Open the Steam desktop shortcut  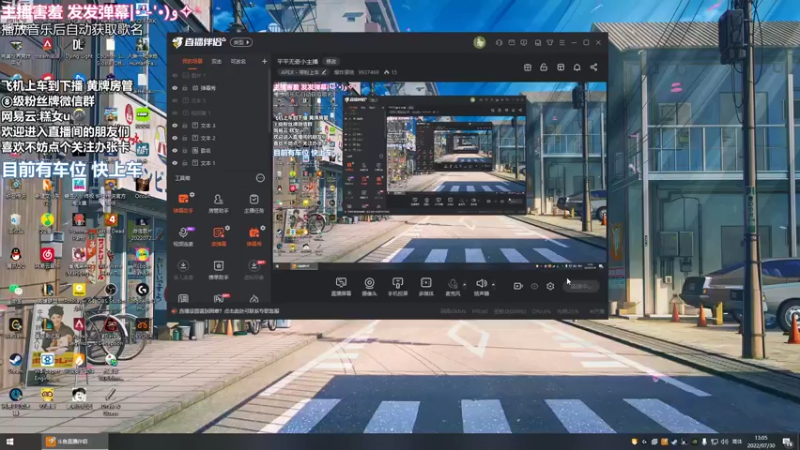[x=15, y=362]
